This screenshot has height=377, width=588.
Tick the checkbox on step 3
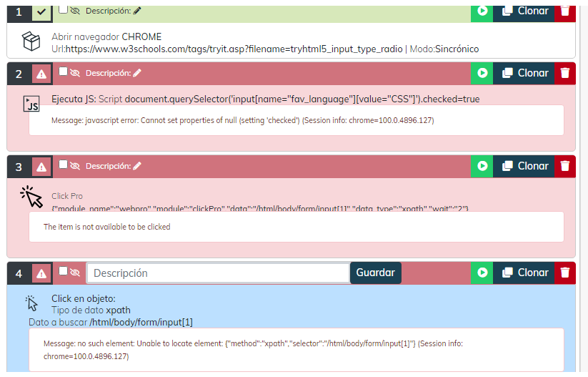(63, 165)
